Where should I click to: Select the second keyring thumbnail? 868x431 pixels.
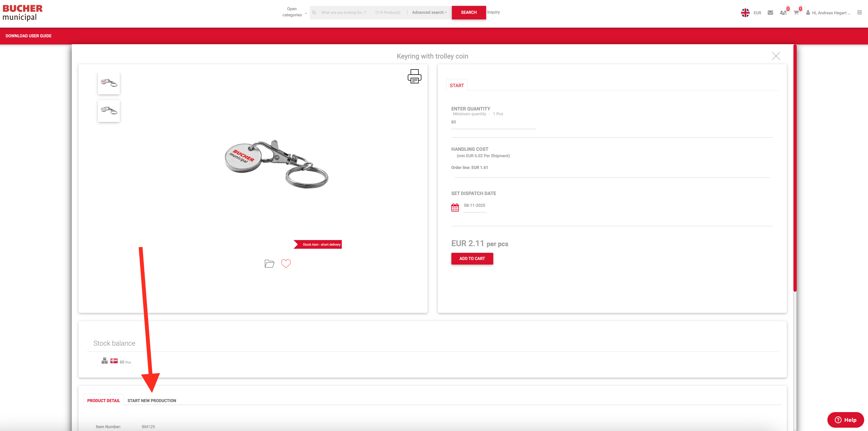coord(109,111)
